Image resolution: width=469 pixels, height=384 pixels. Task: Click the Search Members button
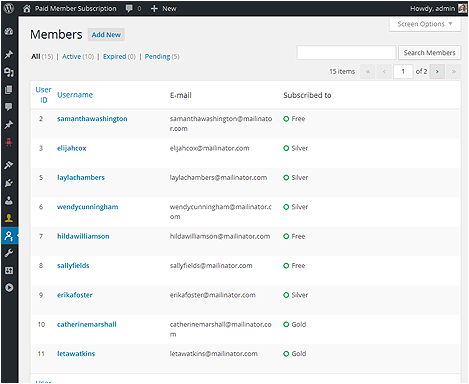[429, 53]
